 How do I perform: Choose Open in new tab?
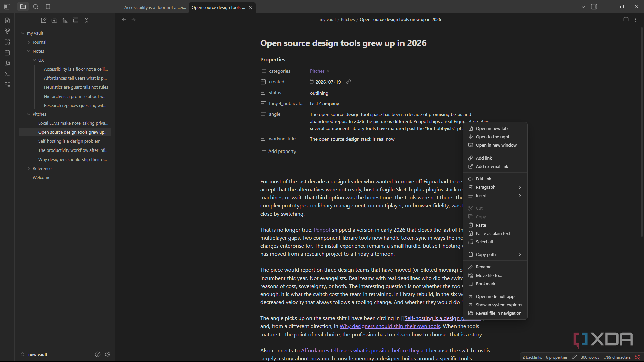point(495,128)
